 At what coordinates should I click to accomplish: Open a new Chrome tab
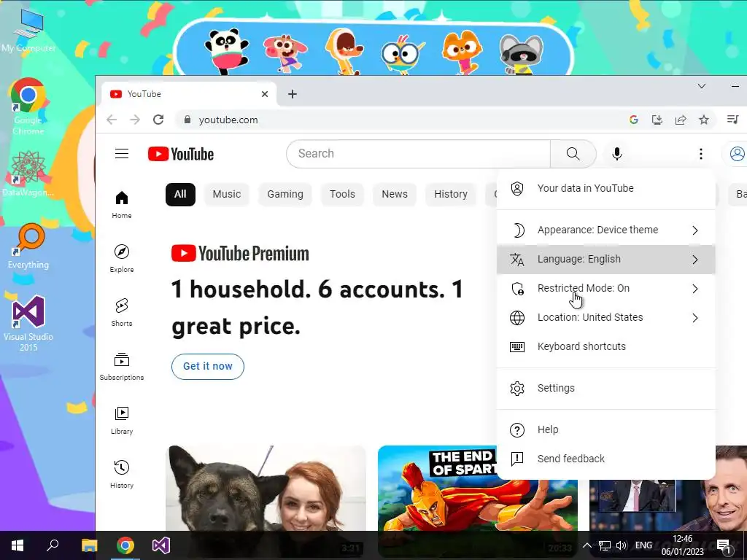[x=293, y=94]
